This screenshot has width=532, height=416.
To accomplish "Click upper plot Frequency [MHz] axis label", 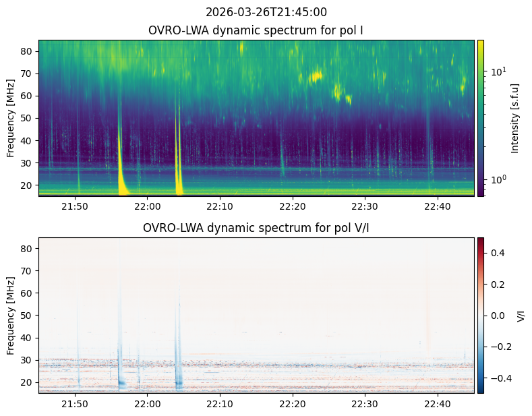I will [x=11, y=118].
